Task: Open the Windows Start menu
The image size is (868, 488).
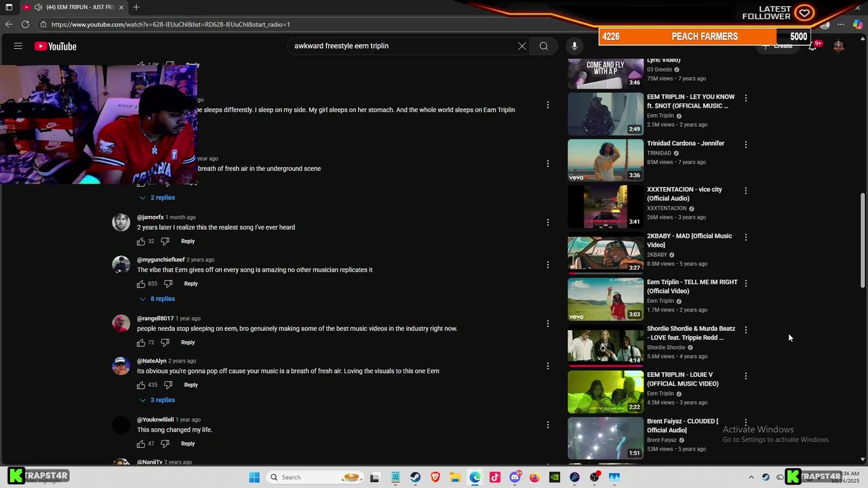Action: point(254,477)
